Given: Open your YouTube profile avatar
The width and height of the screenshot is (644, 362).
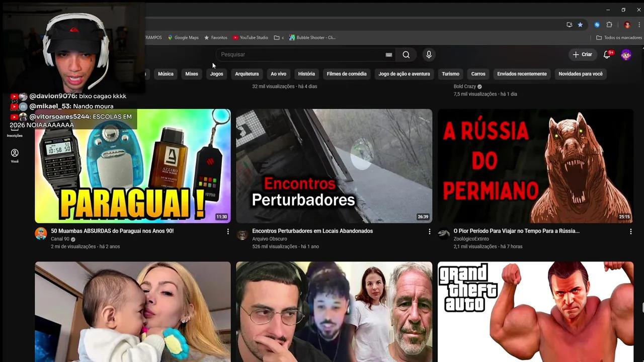Looking at the screenshot, I should [x=625, y=55].
